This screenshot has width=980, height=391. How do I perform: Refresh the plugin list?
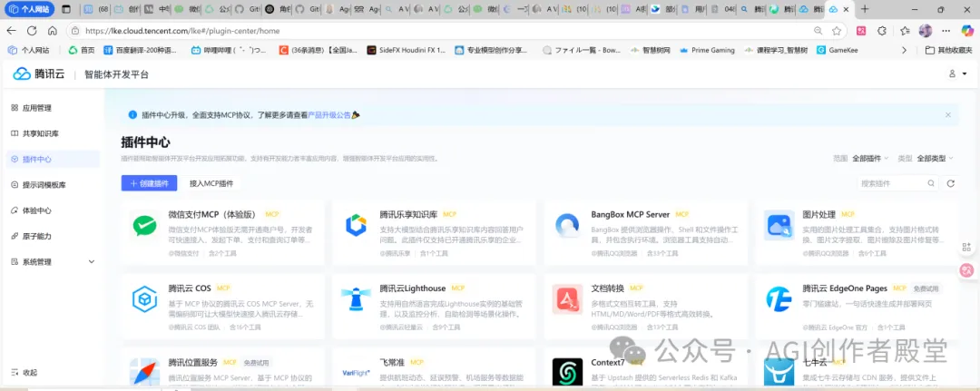click(x=951, y=183)
